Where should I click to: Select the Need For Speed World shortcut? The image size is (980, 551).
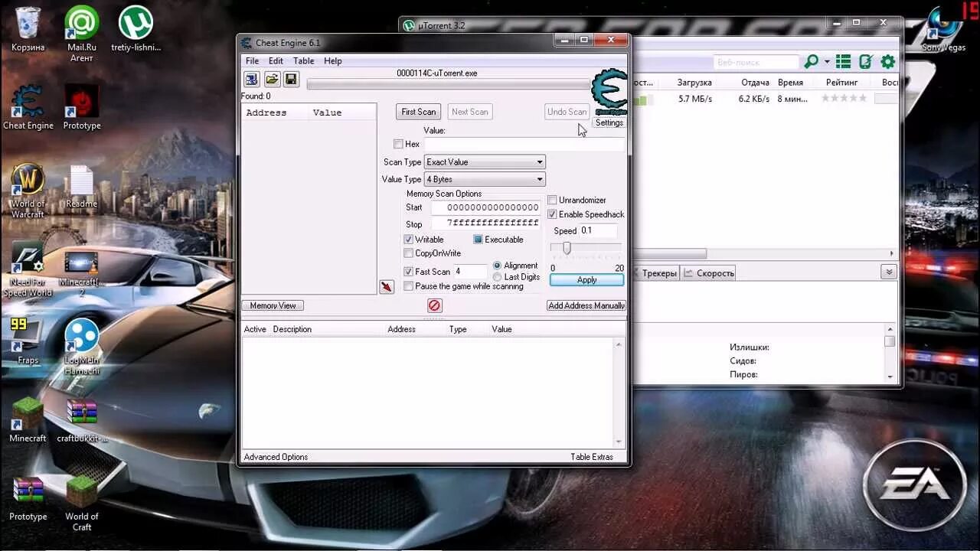tap(28, 270)
